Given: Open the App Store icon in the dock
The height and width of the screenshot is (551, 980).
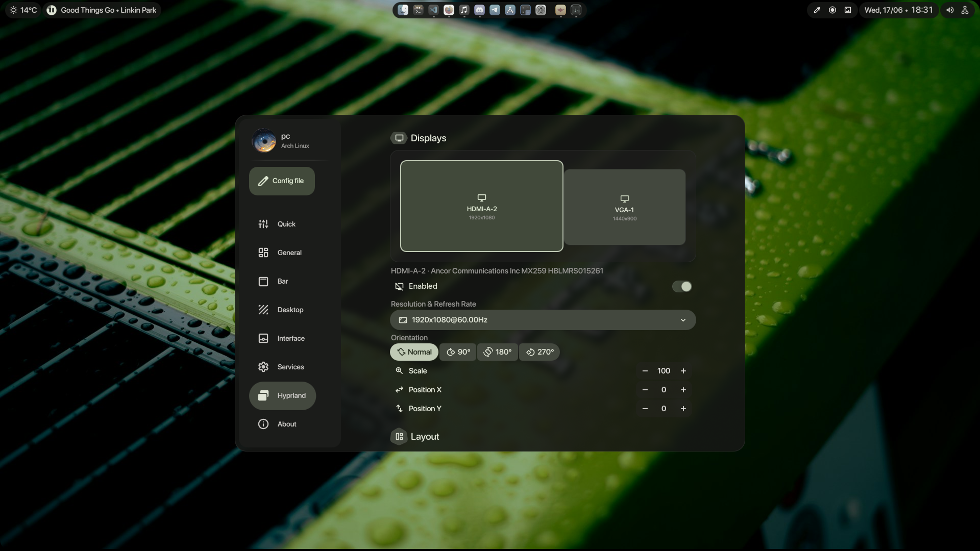Looking at the screenshot, I should pos(510,10).
